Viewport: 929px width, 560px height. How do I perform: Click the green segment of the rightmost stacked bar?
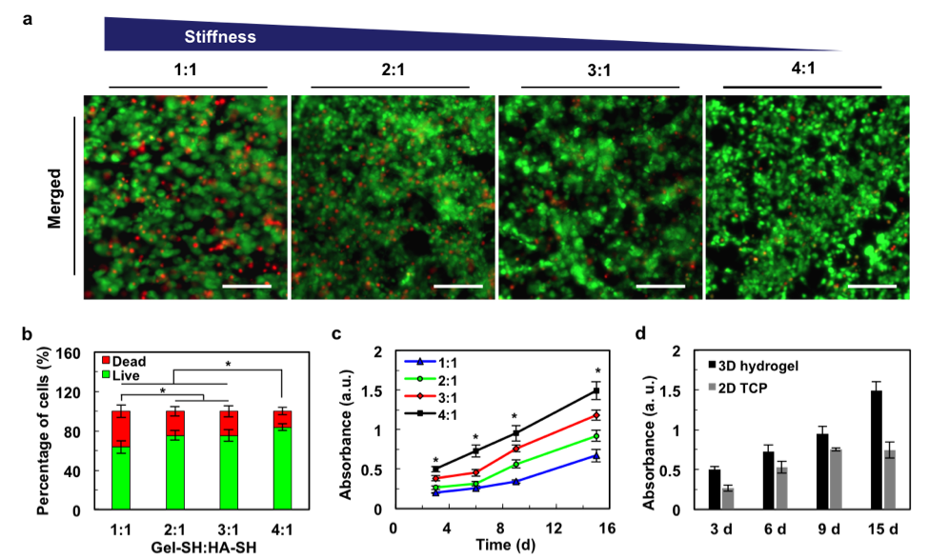282,469
